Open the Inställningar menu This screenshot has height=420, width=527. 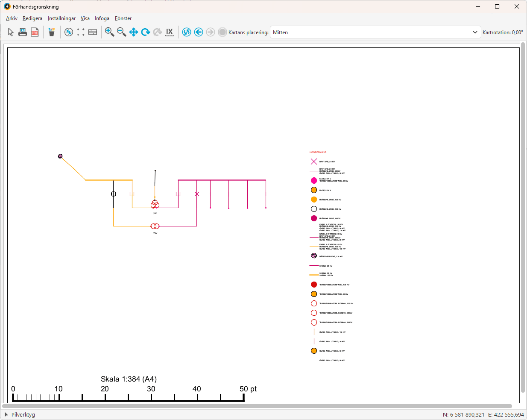point(61,18)
